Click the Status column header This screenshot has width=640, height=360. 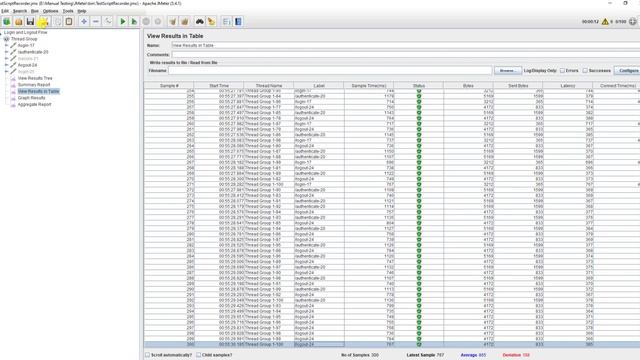[419, 86]
